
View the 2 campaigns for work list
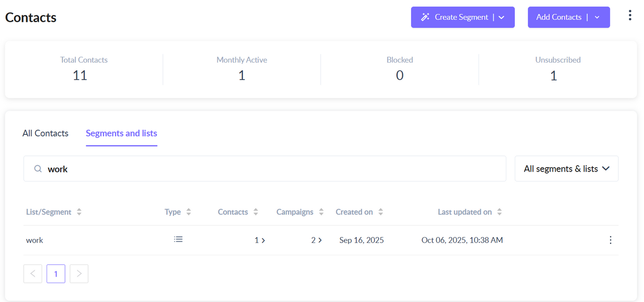pos(317,240)
